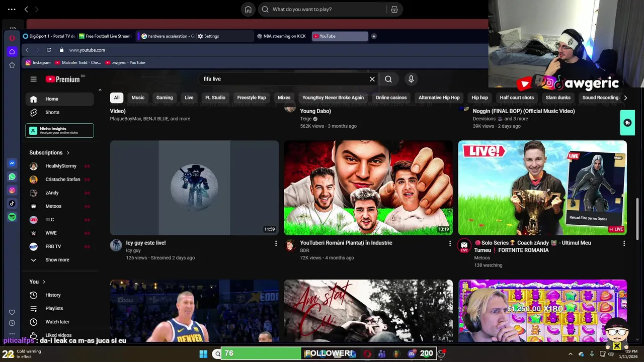Switch to Free Football Live Stream tab
This screenshot has width=644, height=362.
click(x=105, y=36)
